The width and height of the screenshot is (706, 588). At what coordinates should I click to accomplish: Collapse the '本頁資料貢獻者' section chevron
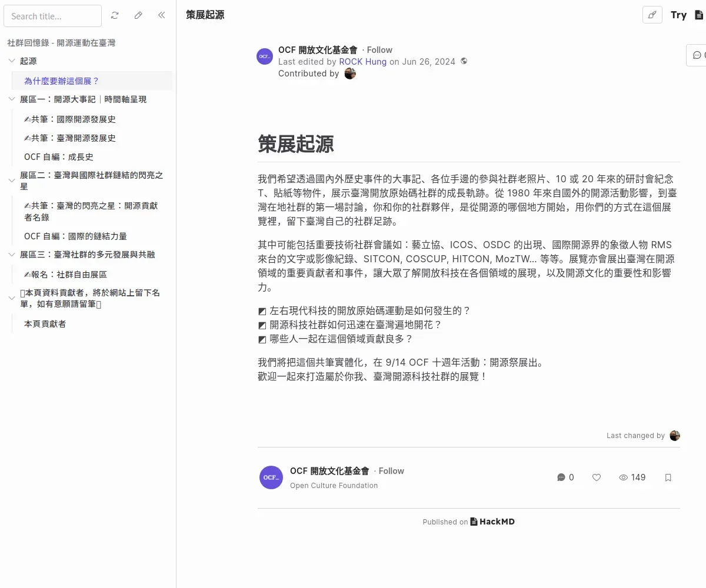(x=12, y=298)
